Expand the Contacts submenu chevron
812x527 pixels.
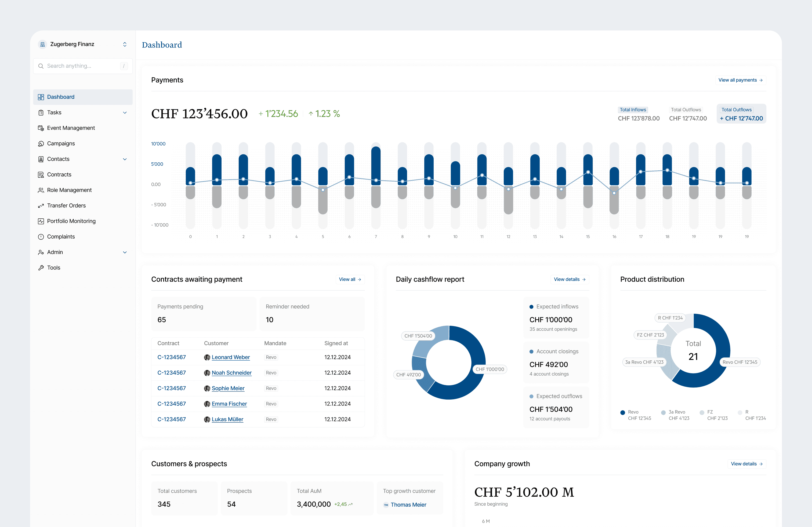[x=125, y=159]
